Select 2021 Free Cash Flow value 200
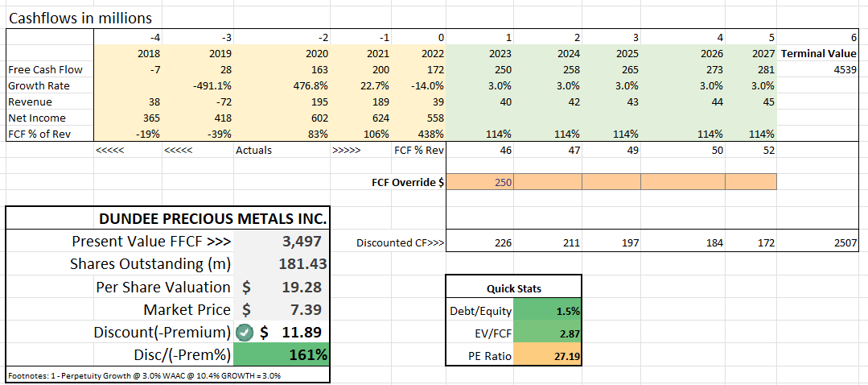 tap(361, 70)
